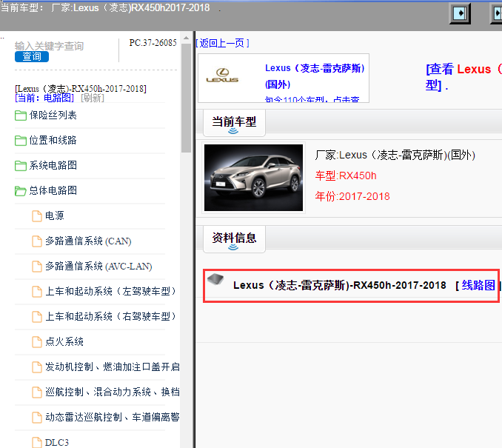
Task: Open 上车和起动系统（左驾驶车型）
Action: tap(111, 292)
